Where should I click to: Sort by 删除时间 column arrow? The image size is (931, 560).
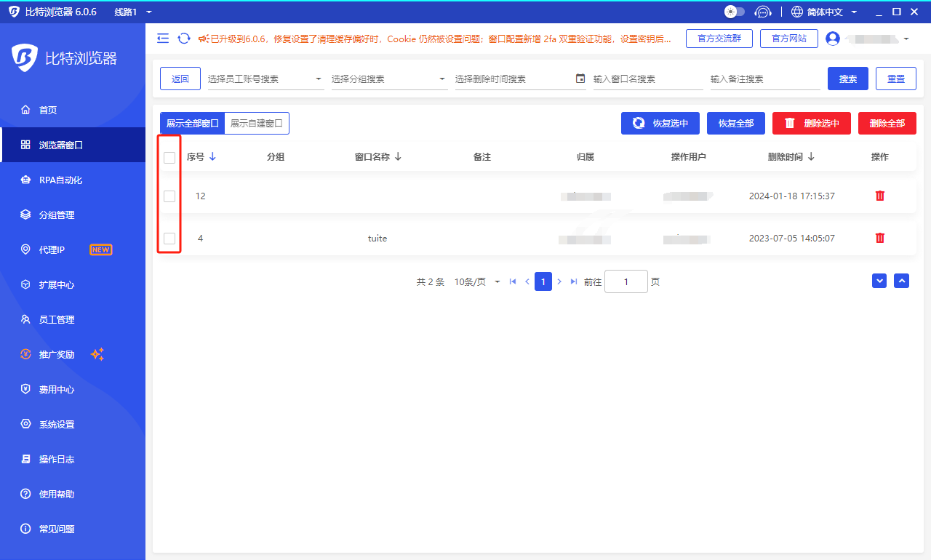click(811, 156)
